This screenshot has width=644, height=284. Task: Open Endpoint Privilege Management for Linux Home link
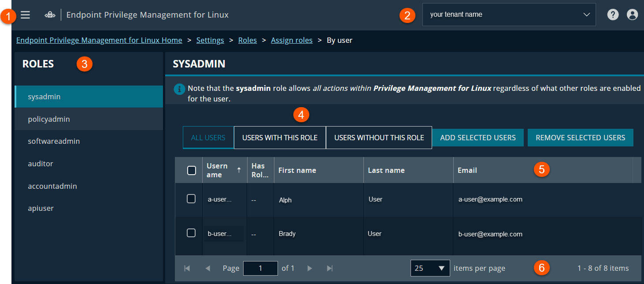click(99, 40)
